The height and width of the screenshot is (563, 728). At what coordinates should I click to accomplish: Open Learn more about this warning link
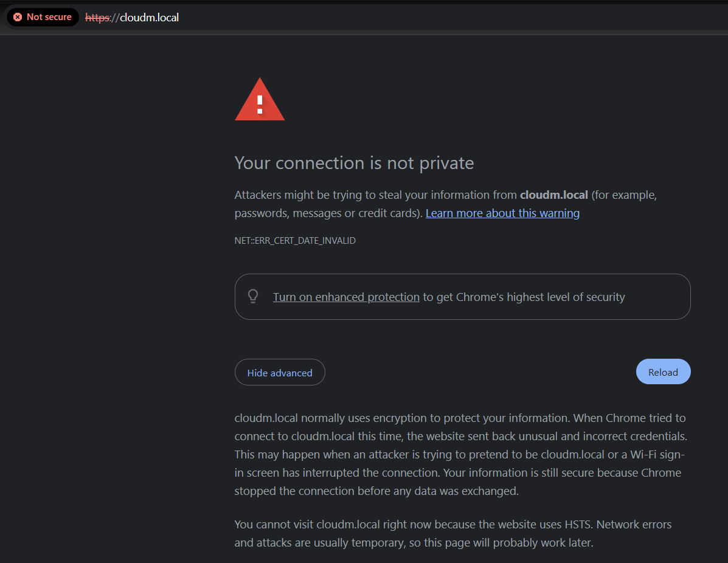point(502,213)
